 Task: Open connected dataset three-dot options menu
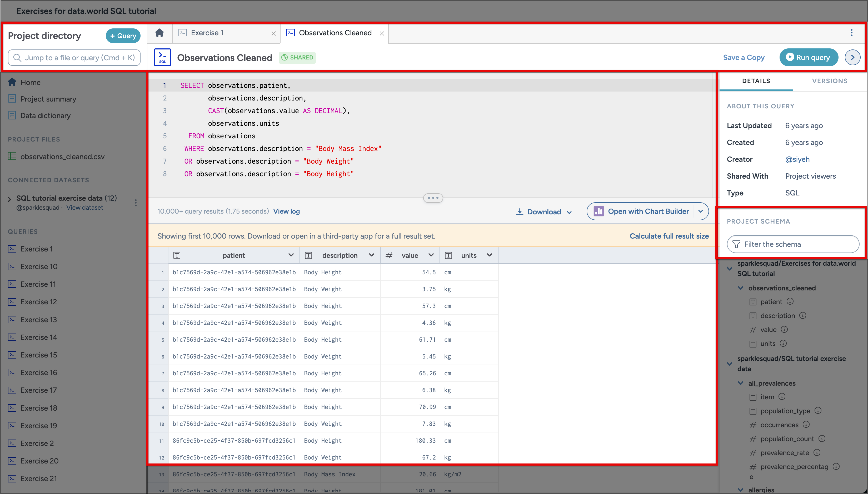(x=136, y=203)
